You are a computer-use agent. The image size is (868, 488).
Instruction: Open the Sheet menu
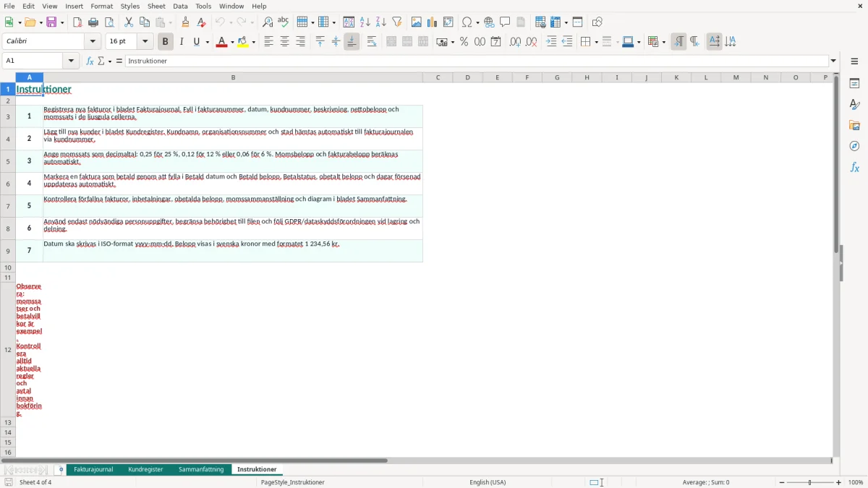point(156,6)
